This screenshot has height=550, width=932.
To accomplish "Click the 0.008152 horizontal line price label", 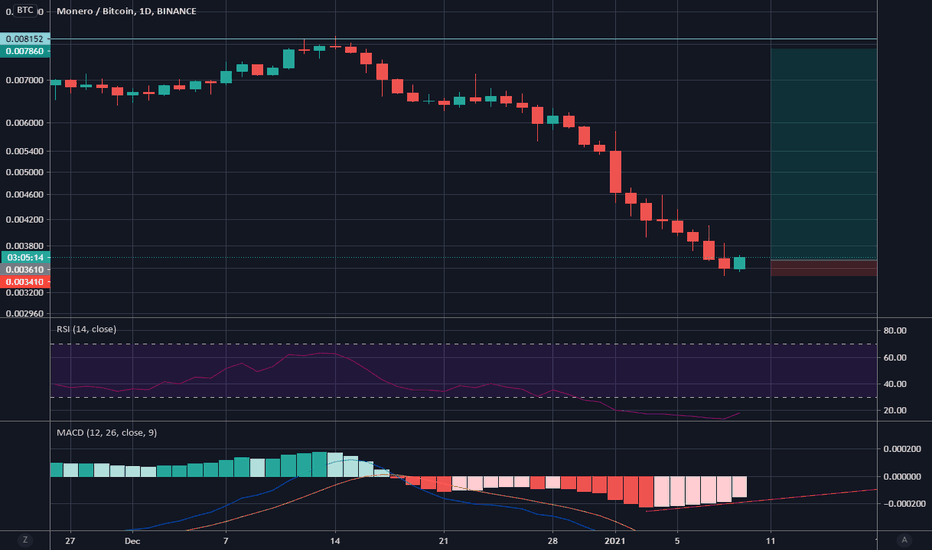I will click(x=25, y=39).
